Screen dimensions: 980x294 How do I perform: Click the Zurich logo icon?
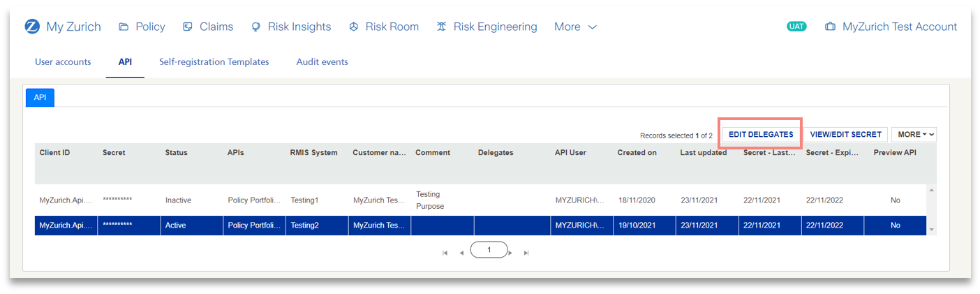(32, 27)
